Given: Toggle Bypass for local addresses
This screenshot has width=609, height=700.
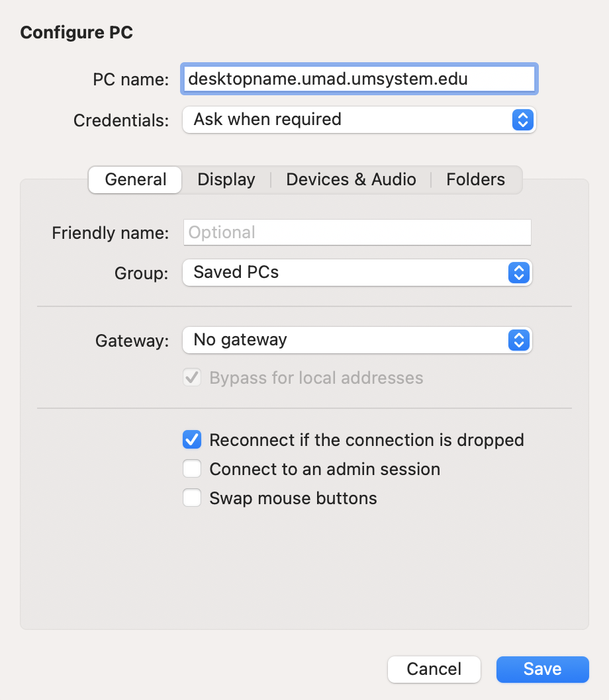Looking at the screenshot, I should 192,378.
